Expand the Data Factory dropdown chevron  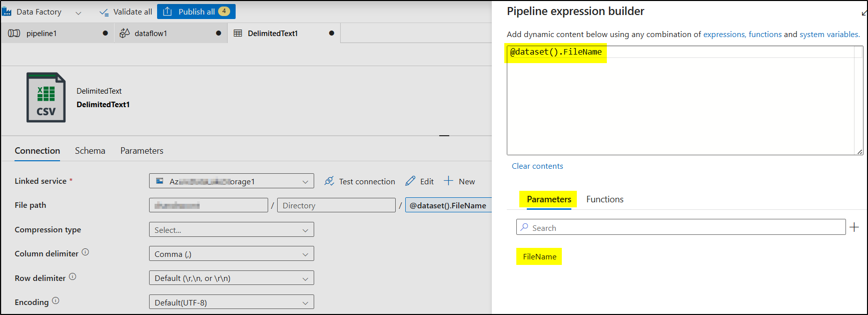tap(78, 13)
